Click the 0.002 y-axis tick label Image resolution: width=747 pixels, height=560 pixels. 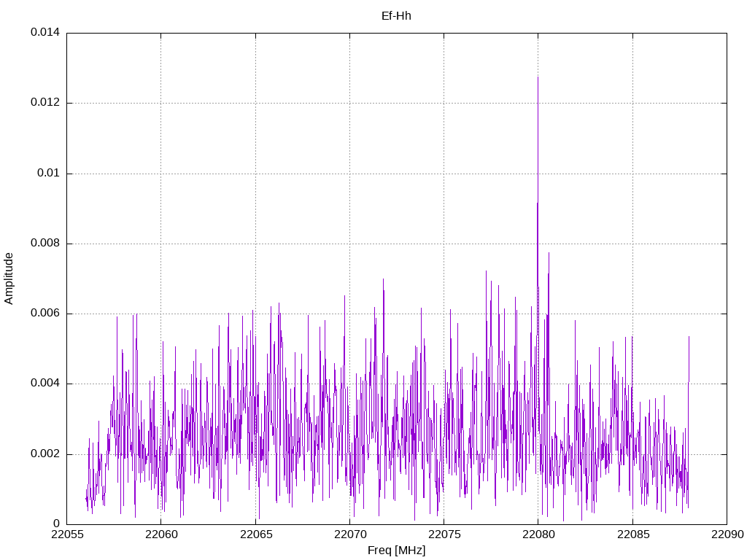44,454
